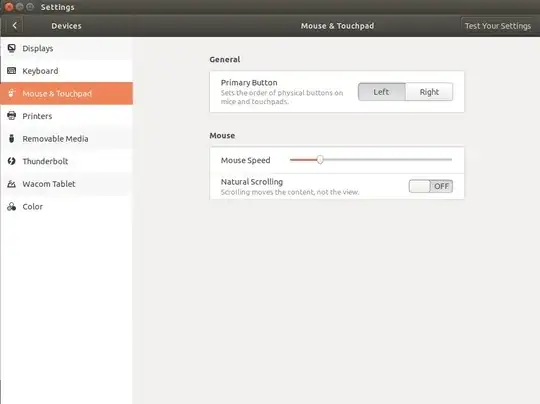Screen dimensions: 540x404
Task: Select Mouse & Touchpad section
Action: tap(66, 93)
